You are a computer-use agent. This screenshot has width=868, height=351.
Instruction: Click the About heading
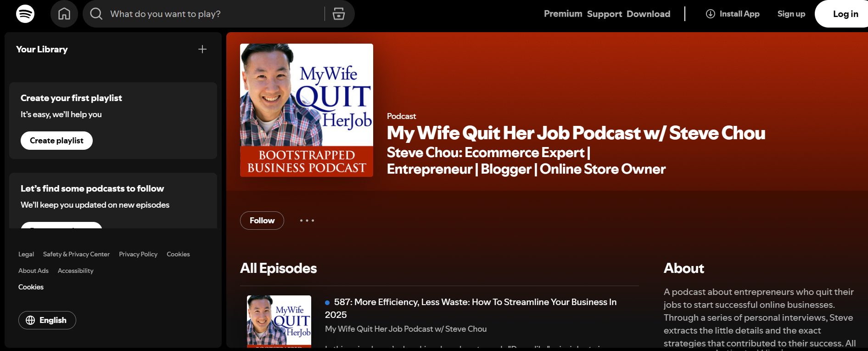[x=684, y=268]
